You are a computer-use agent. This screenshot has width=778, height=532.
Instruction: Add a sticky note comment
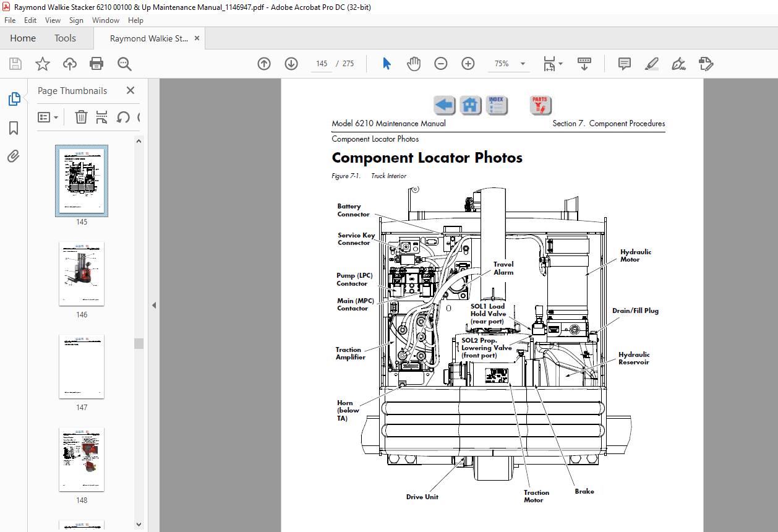(x=625, y=64)
